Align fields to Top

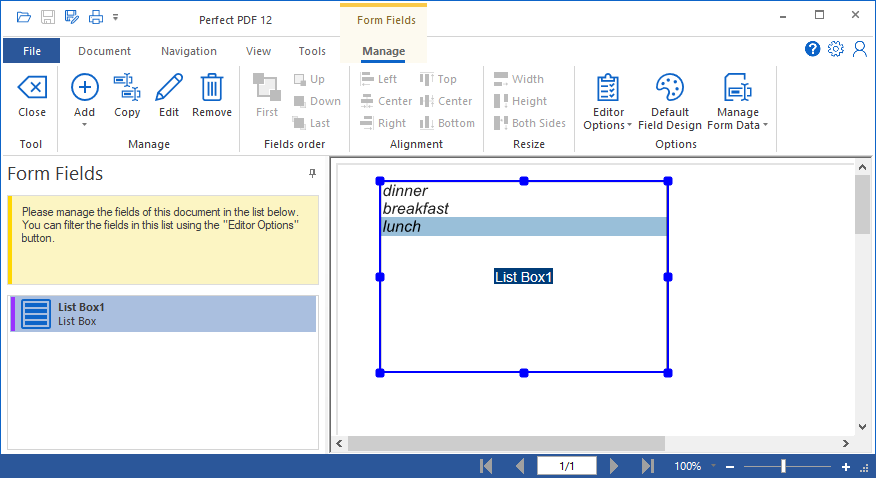pos(438,79)
